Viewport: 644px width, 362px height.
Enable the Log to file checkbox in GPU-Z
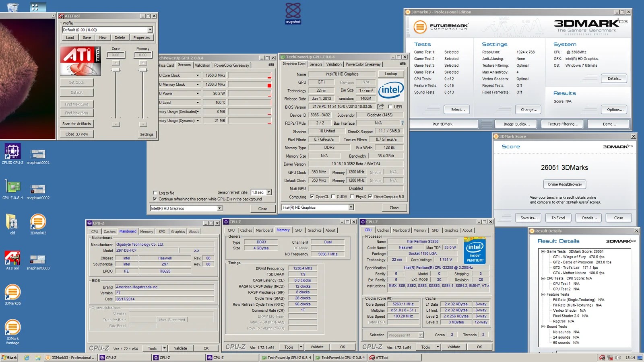point(155,193)
